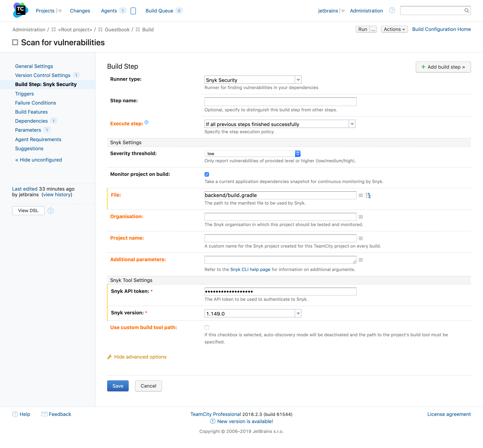Screen dimensions: 483x448
Task: Click Hide unconfigured link
Action: (x=38, y=160)
